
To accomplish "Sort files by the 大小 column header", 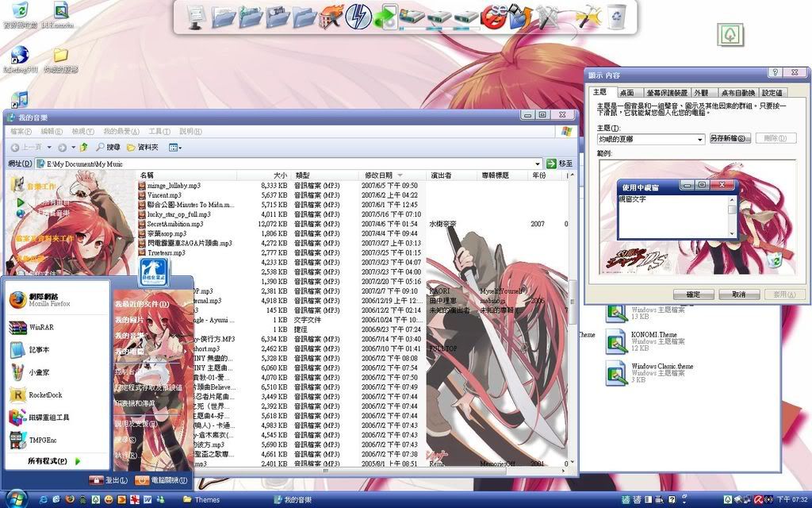I will pyautogui.click(x=264, y=175).
